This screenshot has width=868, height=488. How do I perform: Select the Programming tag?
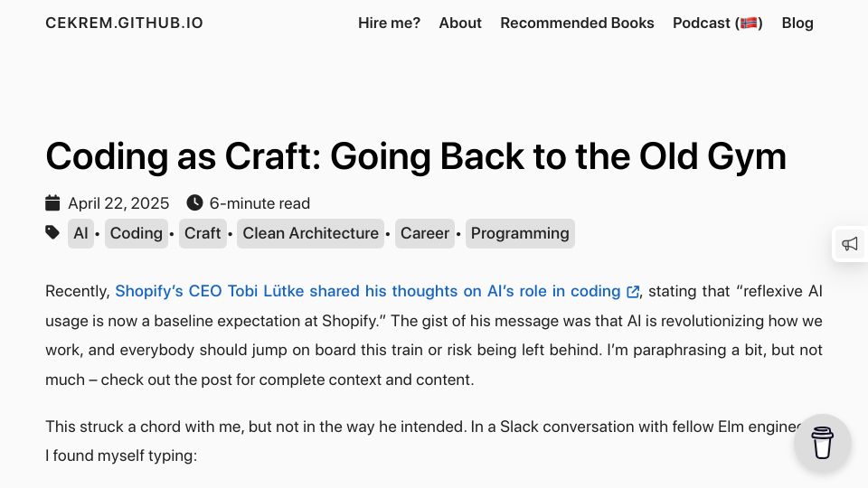pyautogui.click(x=520, y=233)
